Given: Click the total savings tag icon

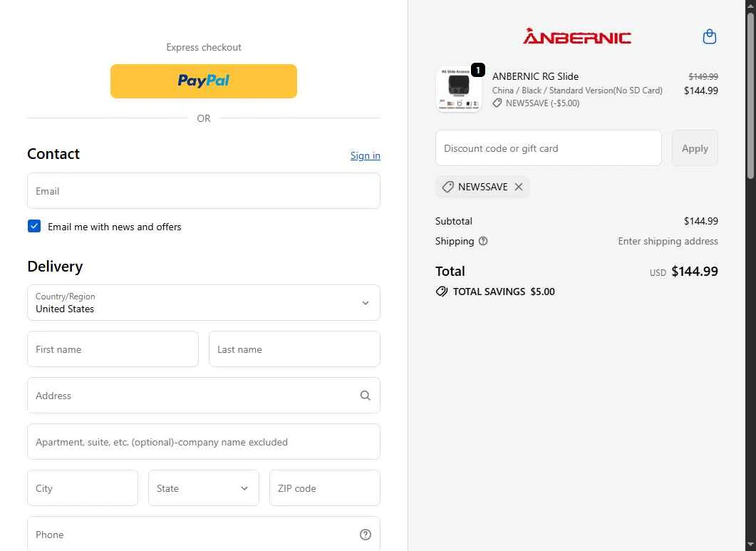Looking at the screenshot, I should 442,292.
